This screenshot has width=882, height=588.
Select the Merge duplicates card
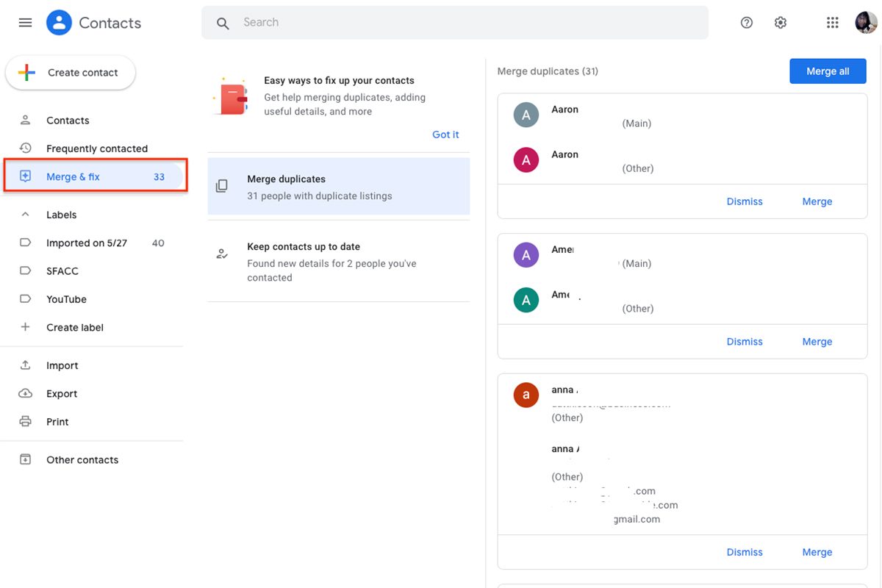tap(339, 187)
